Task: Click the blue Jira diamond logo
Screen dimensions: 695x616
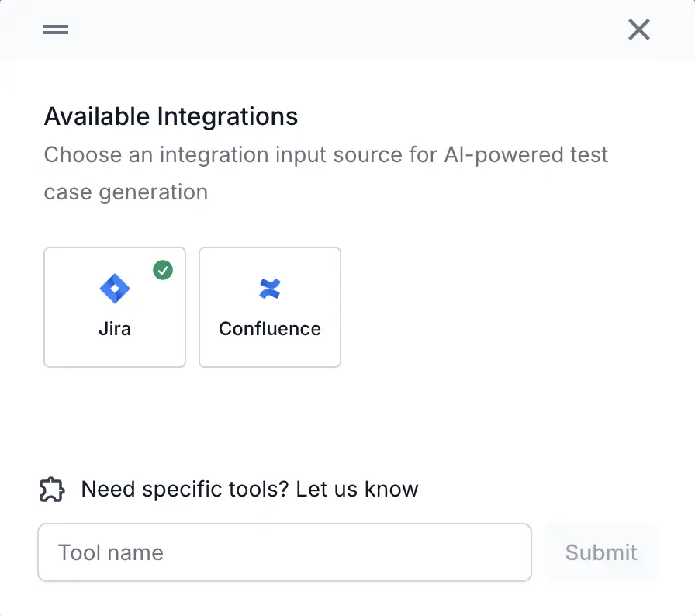Action: click(115, 289)
